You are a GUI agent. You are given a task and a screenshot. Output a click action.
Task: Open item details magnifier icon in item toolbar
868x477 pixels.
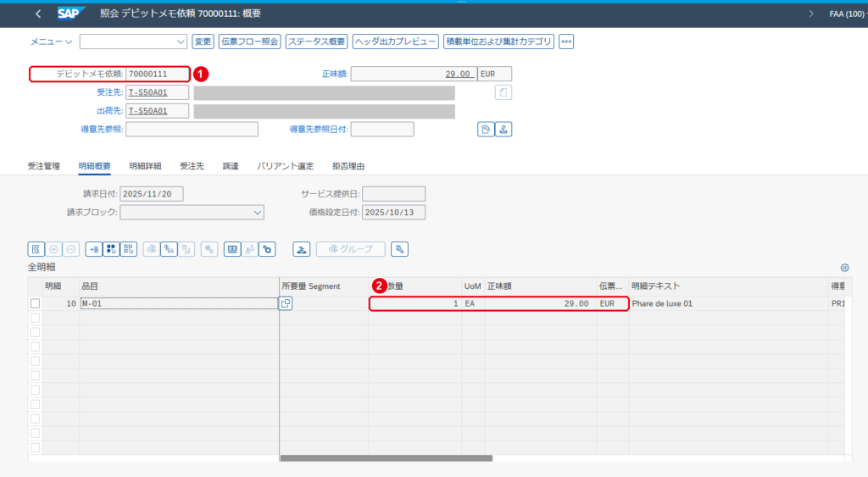click(x=36, y=249)
